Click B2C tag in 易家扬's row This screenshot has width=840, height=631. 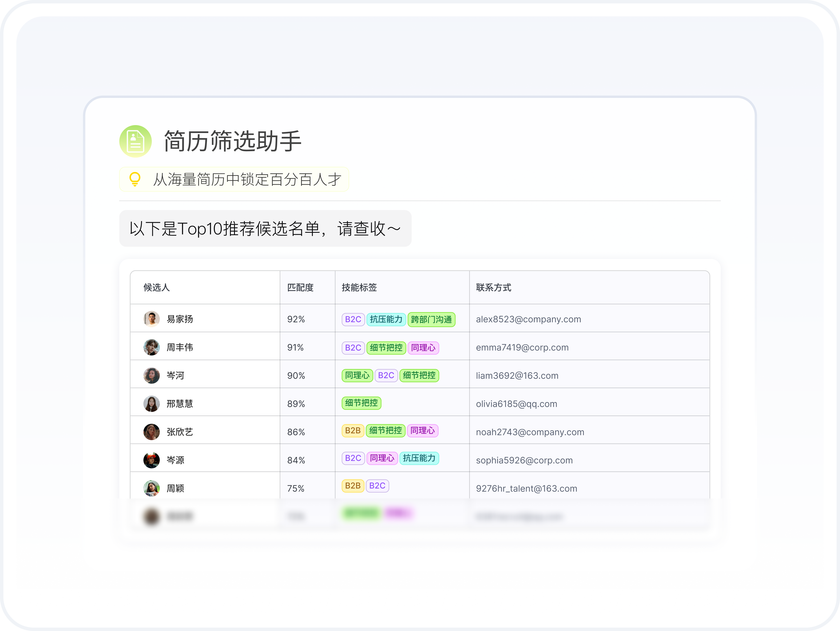pos(353,320)
